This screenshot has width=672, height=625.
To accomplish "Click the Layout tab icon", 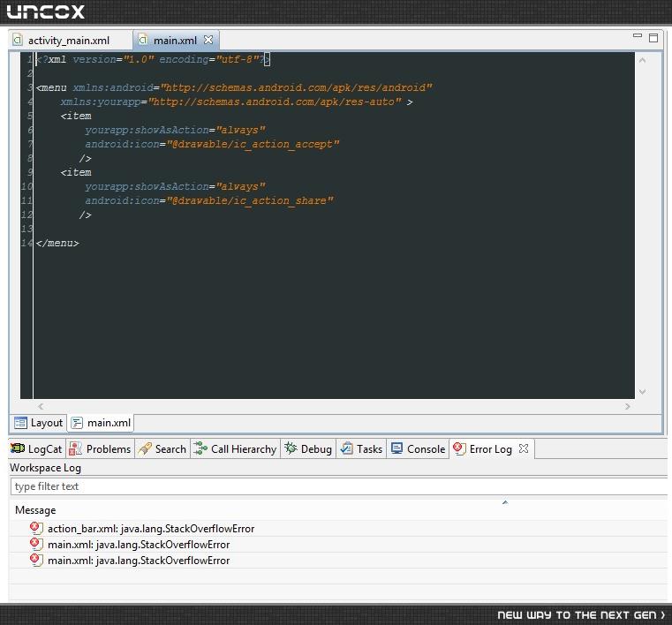I will tap(20, 423).
